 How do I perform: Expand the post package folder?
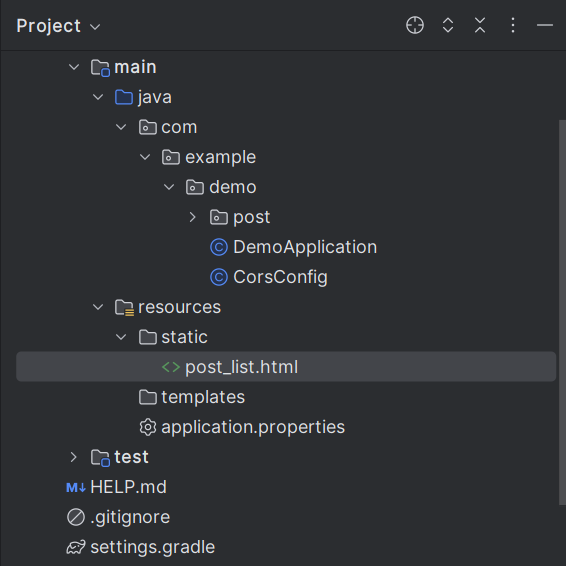click(x=192, y=217)
